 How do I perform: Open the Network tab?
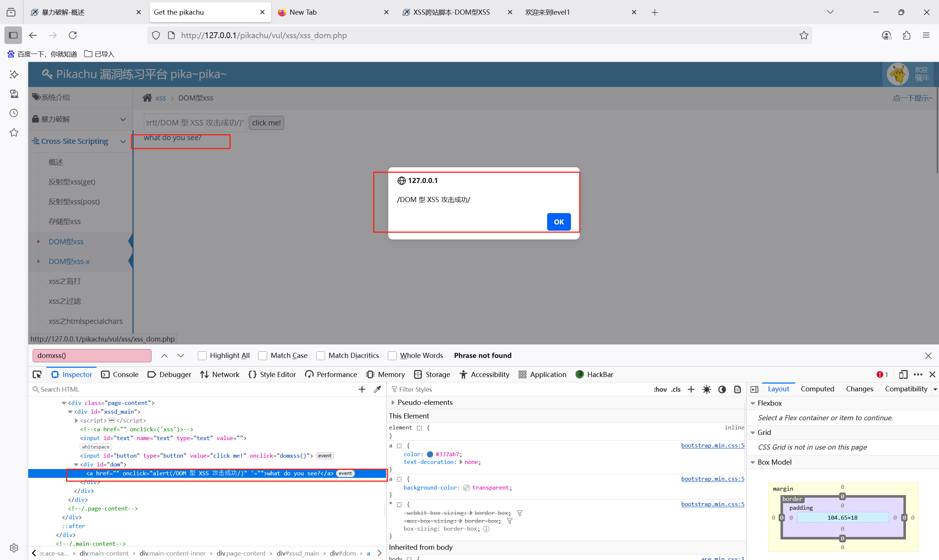coord(220,374)
